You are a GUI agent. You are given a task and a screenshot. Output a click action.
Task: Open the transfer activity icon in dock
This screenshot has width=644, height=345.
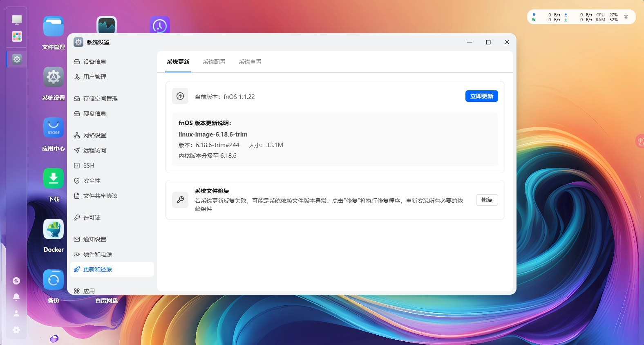pos(16,281)
